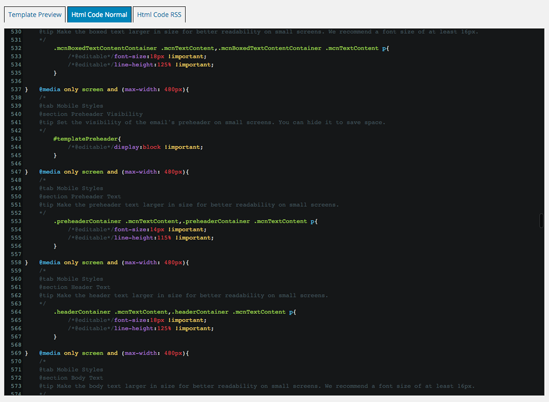
Task: Click the @tip comment on line 573
Action: [x=257, y=386]
